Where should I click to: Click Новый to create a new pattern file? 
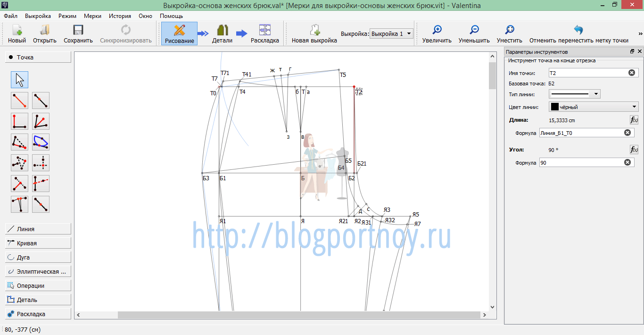pyautogui.click(x=17, y=34)
